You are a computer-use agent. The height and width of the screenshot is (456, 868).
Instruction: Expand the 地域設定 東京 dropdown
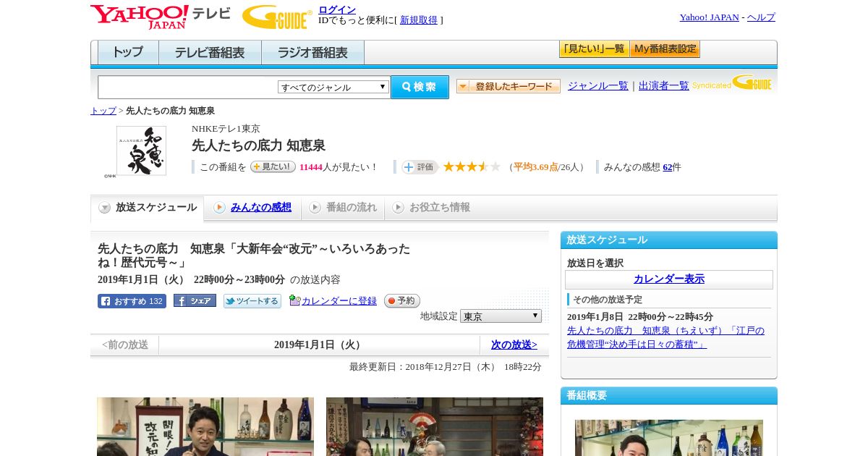(501, 316)
